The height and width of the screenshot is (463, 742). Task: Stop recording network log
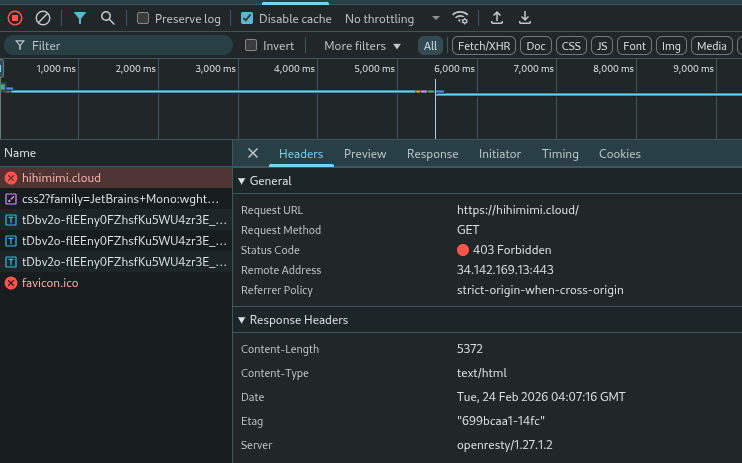click(x=15, y=18)
